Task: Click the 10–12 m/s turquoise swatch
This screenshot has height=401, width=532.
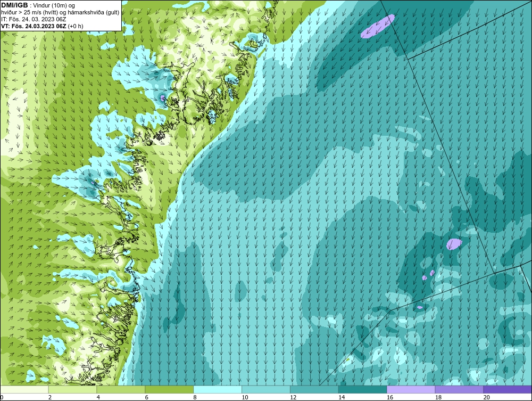Action: coord(266,389)
